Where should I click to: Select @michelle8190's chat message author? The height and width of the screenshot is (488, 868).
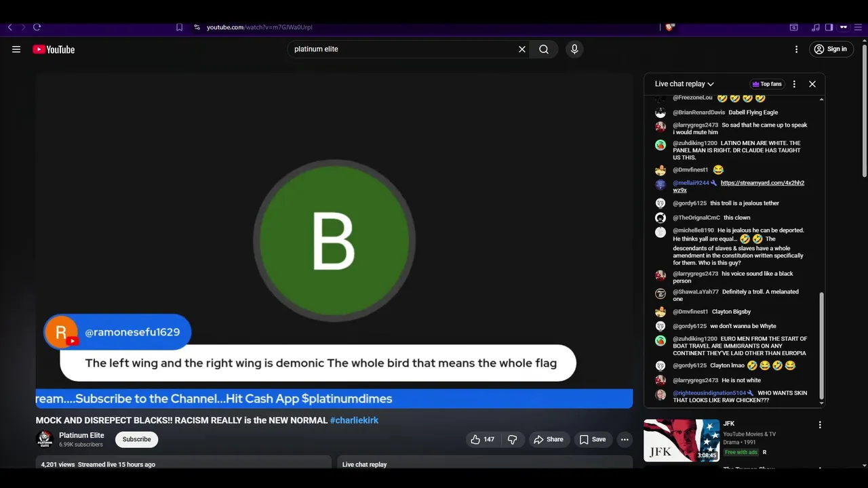pyautogui.click(x=693, y=230)
